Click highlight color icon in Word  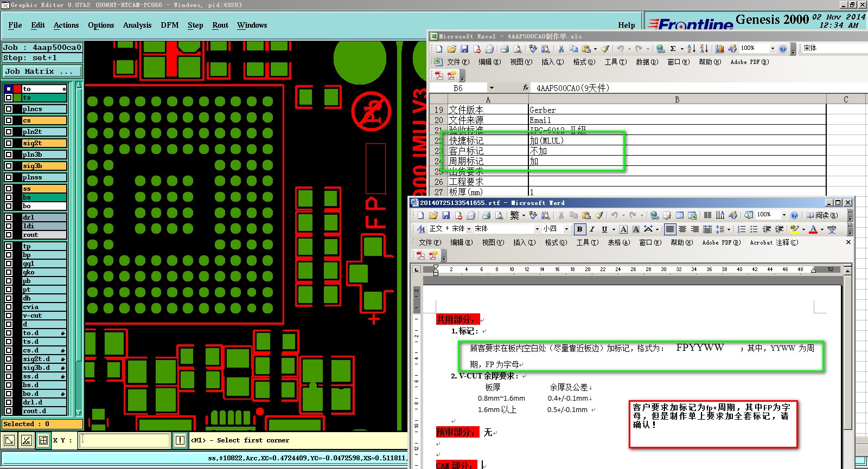click(795, 229)
